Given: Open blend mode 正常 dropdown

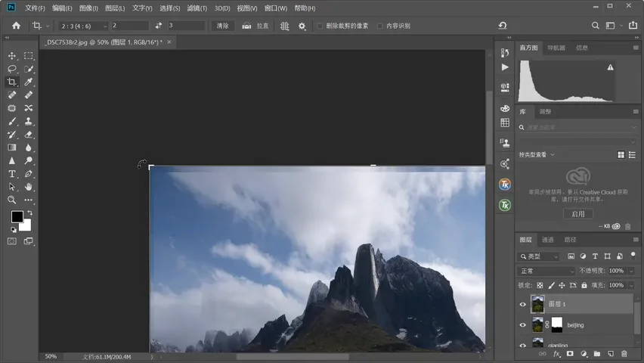Looking at the screenshot, I should click(546, 271).
